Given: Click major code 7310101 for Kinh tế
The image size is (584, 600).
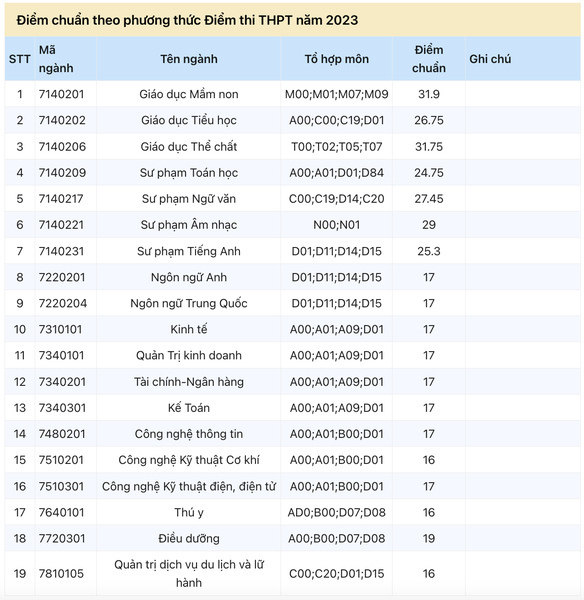Looking at the screenshot, I should pos(60,329).
